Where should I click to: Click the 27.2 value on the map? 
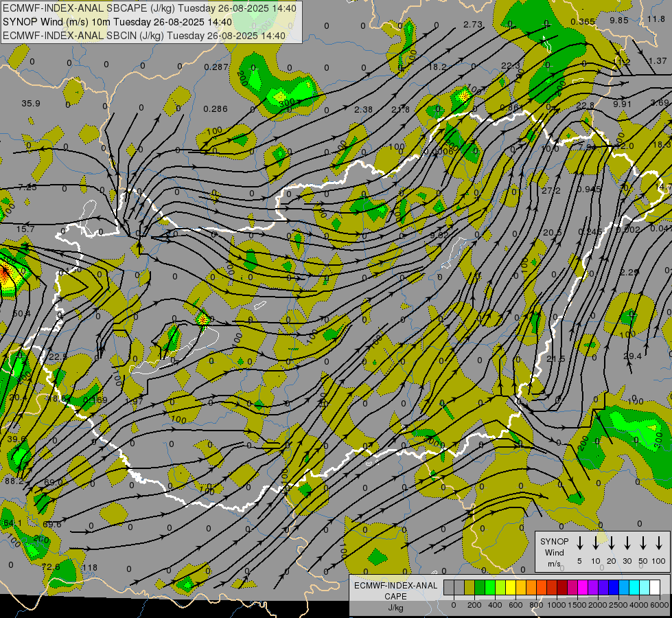click(x=551, y=190)
